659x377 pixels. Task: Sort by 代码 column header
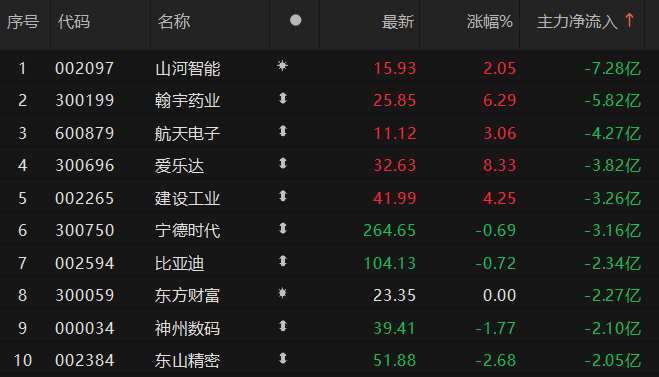click(x=74, y=21)
